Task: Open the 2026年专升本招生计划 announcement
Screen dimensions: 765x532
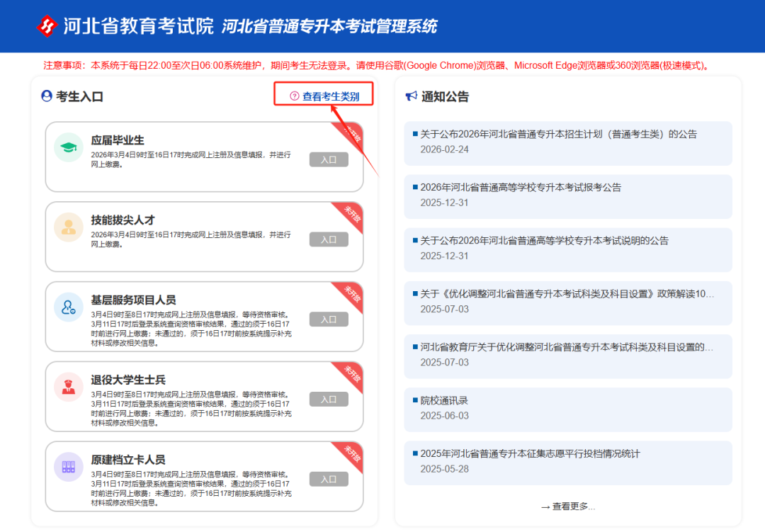Action: (559, 134)
